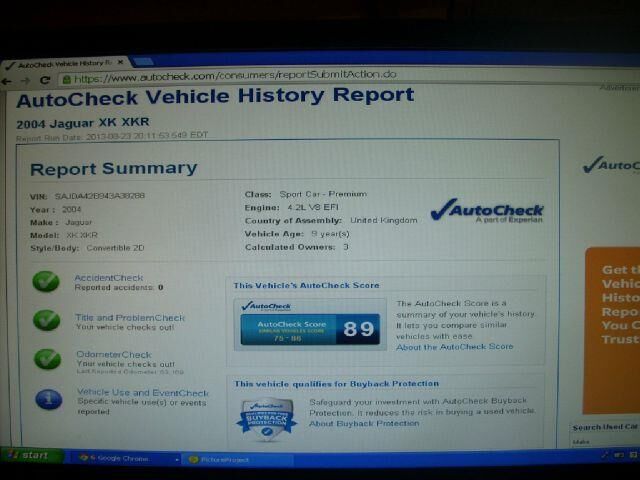
Task: Open the Title and ProblemCheck link
Action: click(130, 318)
